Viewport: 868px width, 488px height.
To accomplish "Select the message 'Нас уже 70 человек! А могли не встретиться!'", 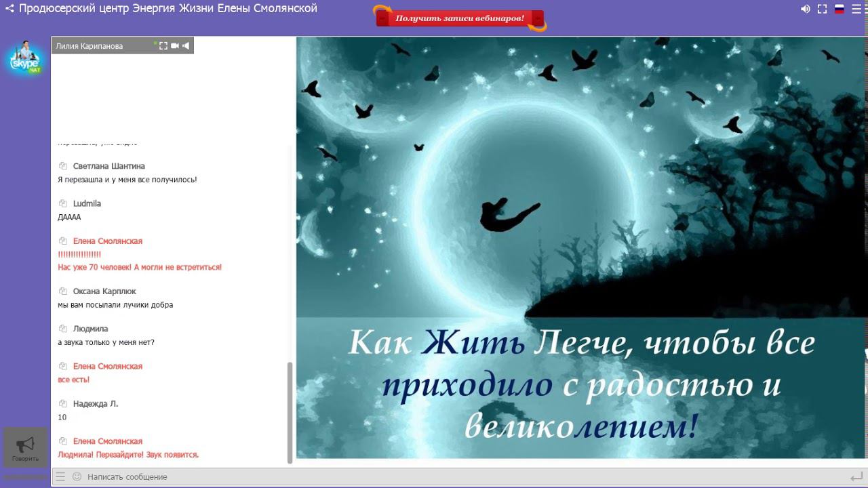I will click(x=140, y=267).
